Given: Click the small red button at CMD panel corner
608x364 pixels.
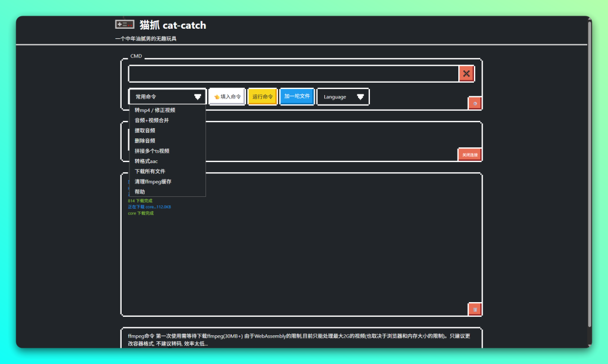Looking at the screenshot, I should [x=475, y=104].
